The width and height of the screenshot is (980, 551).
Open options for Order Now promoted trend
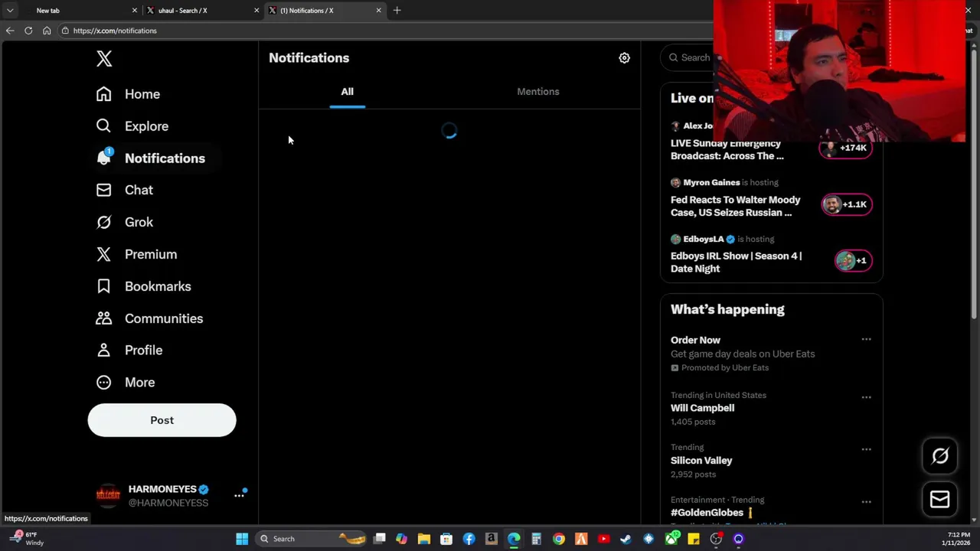[866, 339]
